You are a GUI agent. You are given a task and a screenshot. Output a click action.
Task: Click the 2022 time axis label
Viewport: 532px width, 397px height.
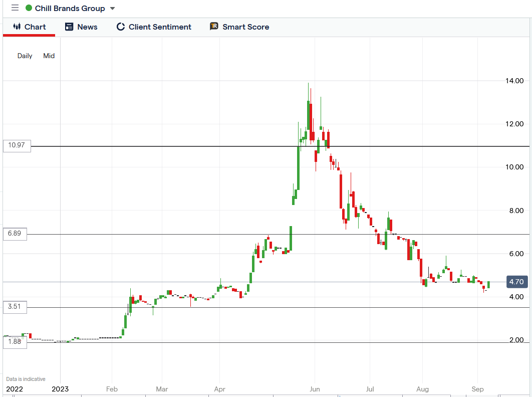15,389
